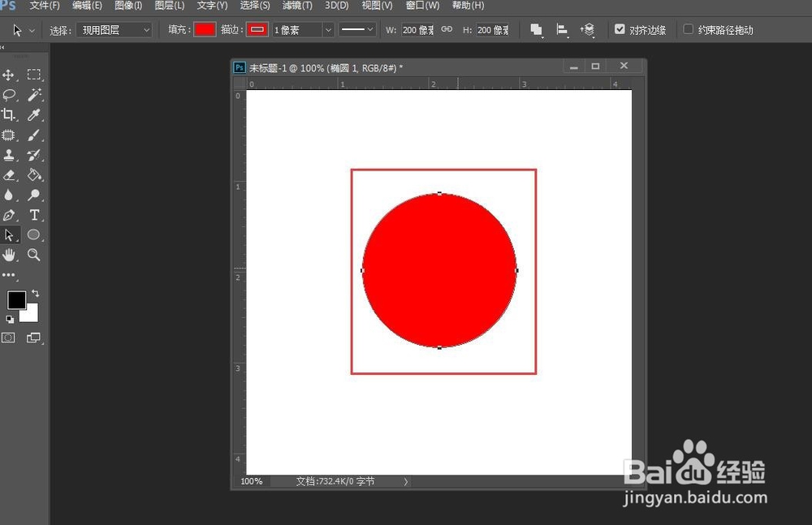
Task: Enable Constrain Path Dragging checkbox
Action: coord(689,29)
